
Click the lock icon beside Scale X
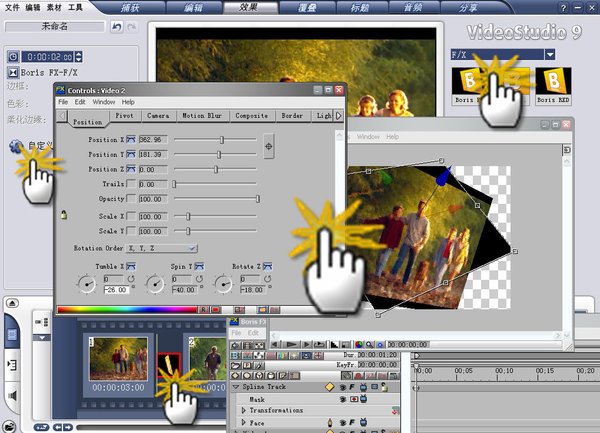[x=64, y=214]
